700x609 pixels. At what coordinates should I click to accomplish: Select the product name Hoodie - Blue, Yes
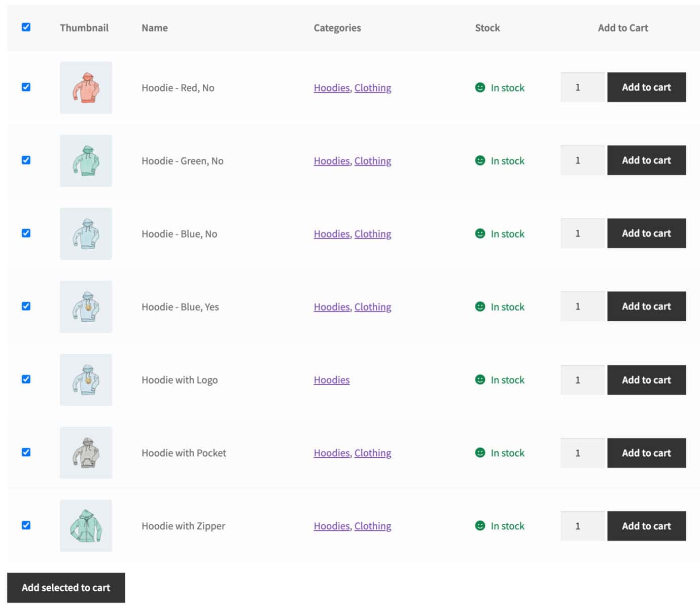coord(180,307)
